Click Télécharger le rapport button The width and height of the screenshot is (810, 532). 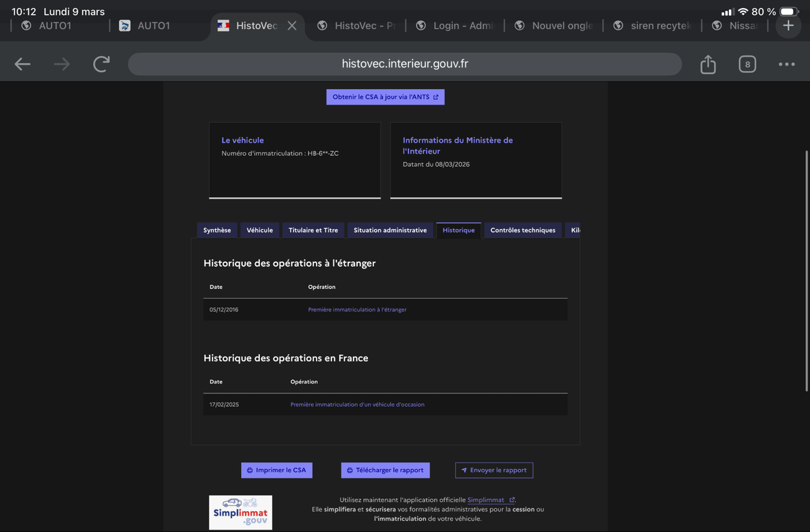tap(385, 470)
